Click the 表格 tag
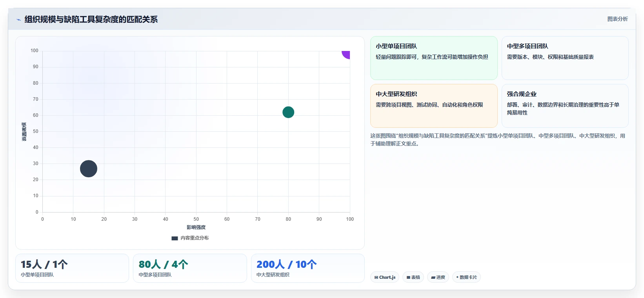Screen dimensions: 644x298 [x=413, y=277]
